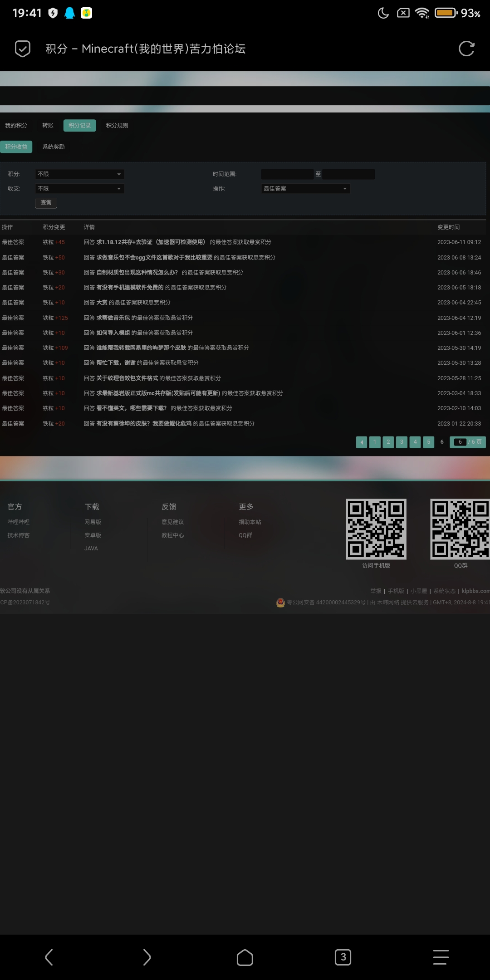
Task: Open thread 大赏
Action: pos(102,303)
